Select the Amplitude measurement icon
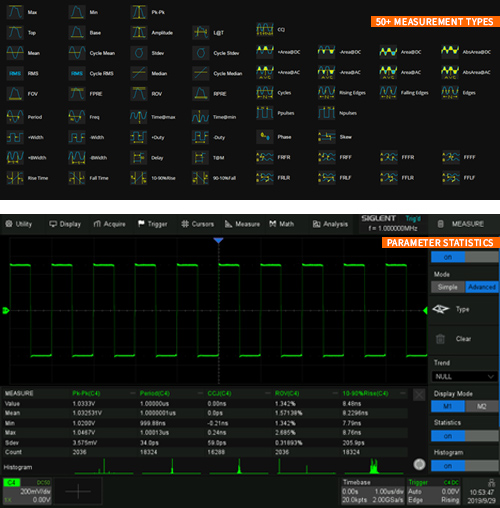 point(139,32)
